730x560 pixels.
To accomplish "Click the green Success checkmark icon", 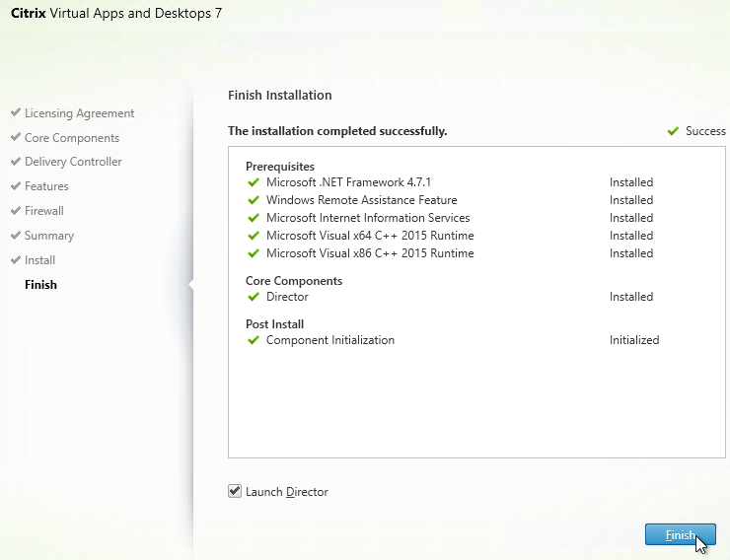I will coord(673,131).
